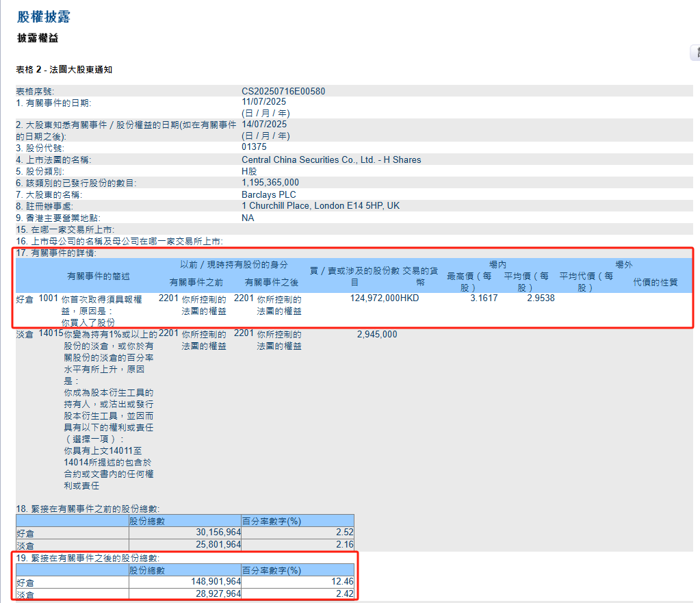
Task: Select the stock code 01375
Action: tap(253, 148)
